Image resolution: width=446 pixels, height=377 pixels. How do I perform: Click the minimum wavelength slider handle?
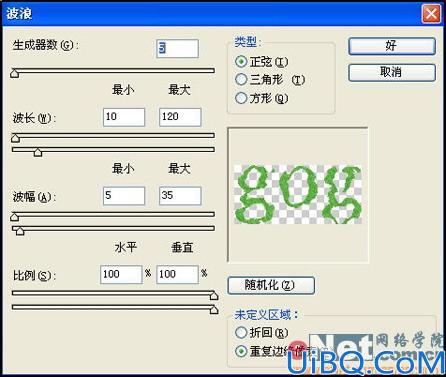point(16,138)
